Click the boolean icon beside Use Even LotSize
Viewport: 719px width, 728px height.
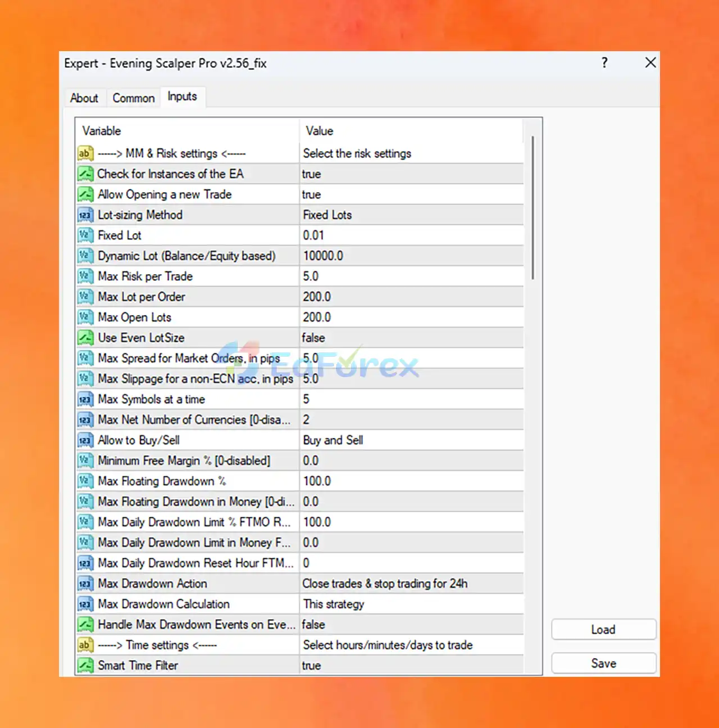pos(85,338)
